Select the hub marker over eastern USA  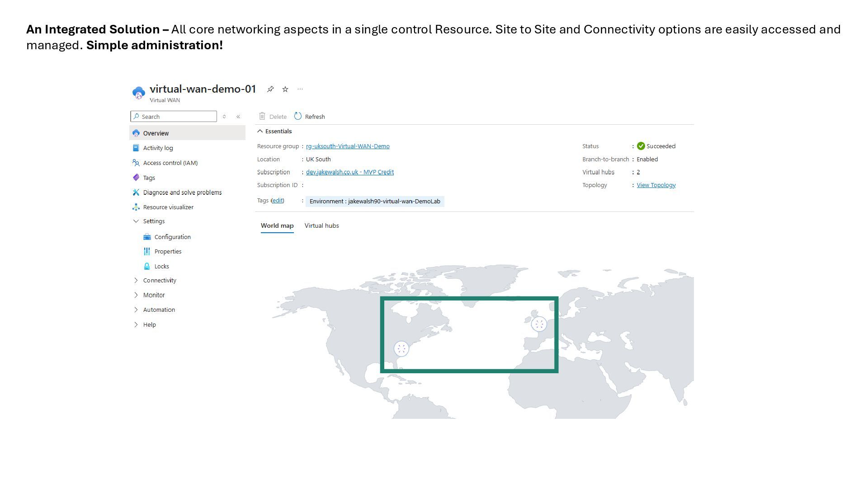pyautogui.click(x=401, y=348)
